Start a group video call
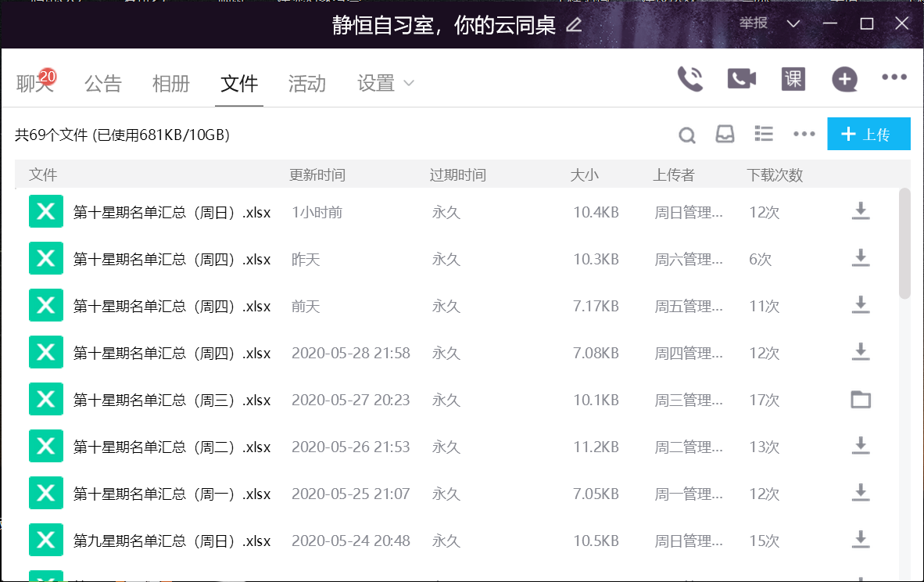Screen dimensions: 924x582 point(741,79)
